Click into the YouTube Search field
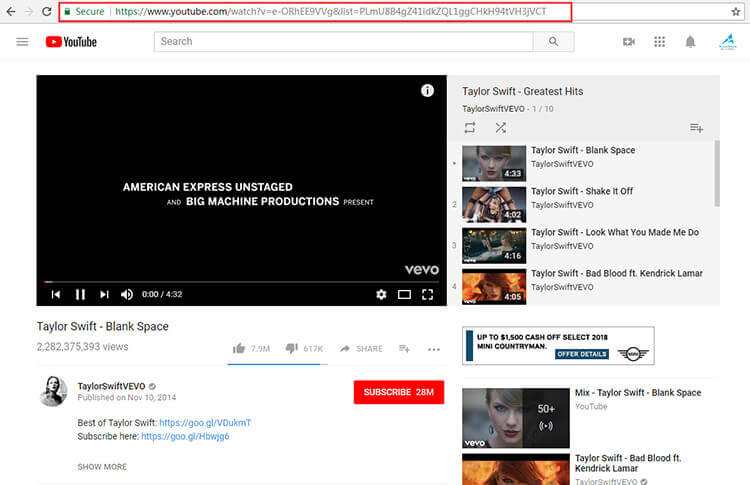This screenshot has height=485, width=750. 343,42
